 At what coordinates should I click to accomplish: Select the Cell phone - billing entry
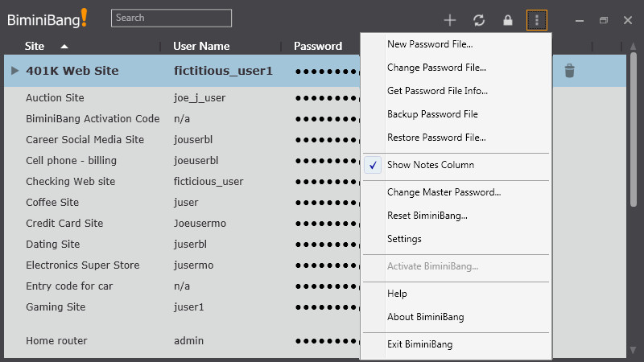click(71, 160)
